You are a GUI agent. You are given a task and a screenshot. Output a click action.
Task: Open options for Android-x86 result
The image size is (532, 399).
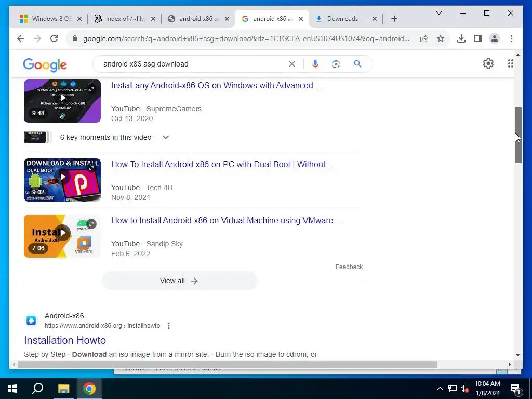pos(169,326)
